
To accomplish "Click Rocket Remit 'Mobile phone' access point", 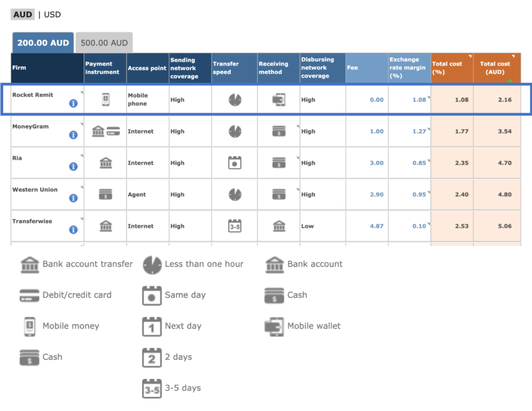I will [138, 99].
